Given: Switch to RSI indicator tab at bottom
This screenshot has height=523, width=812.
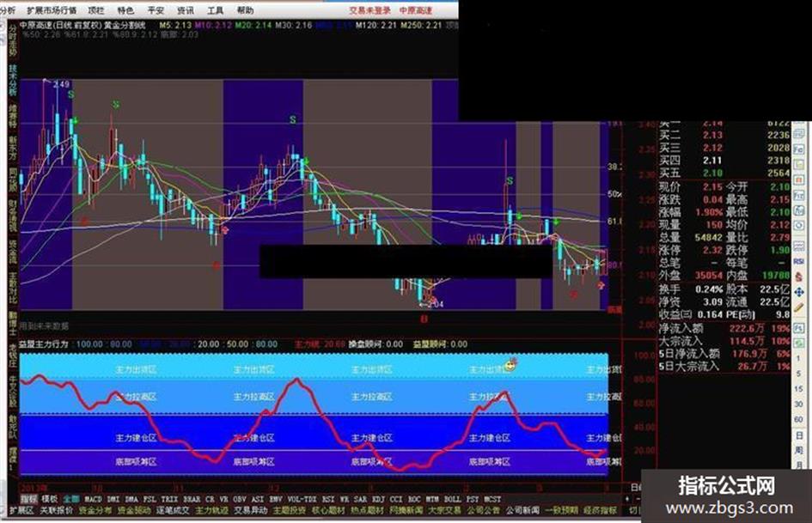Looking at the screenshot, I should [328, 499].
